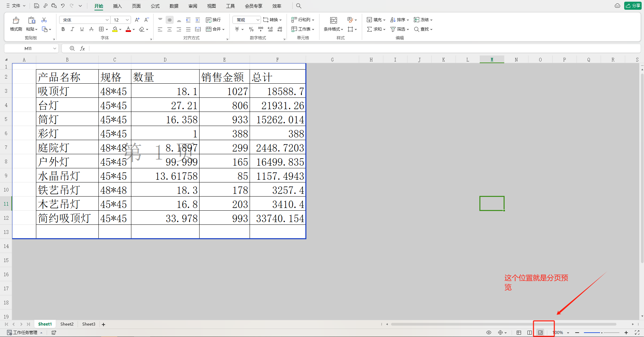Open the font name dropdown (宋体)
The height and width of the screenshot is (337, 644).
point(107,20)
